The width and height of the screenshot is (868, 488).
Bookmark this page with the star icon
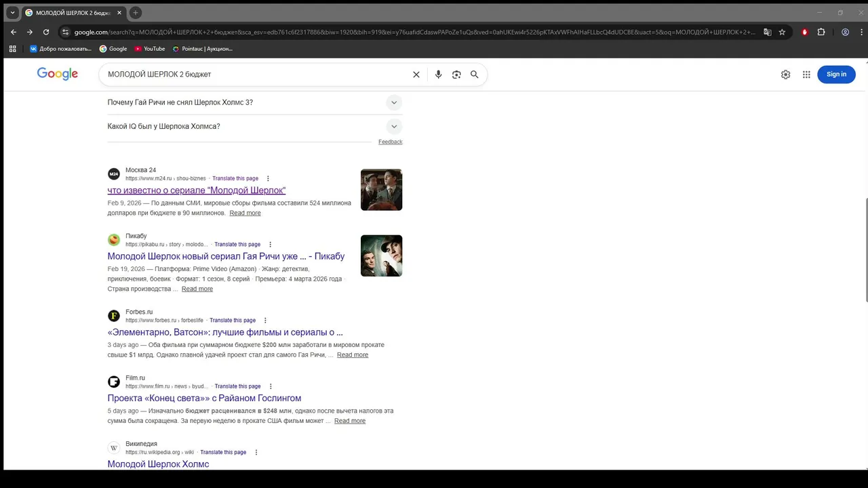click(782, 32)
